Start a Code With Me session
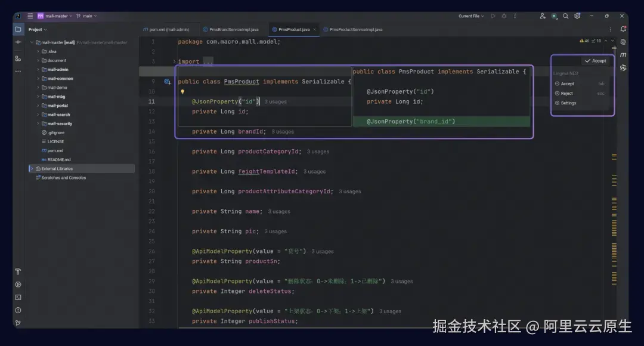Screen dimensions: 644x346 coord(541,16)
